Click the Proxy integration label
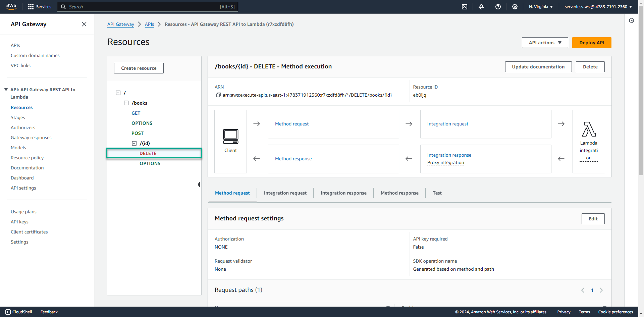This screenshot has height=317, width=644. (446, 163)
